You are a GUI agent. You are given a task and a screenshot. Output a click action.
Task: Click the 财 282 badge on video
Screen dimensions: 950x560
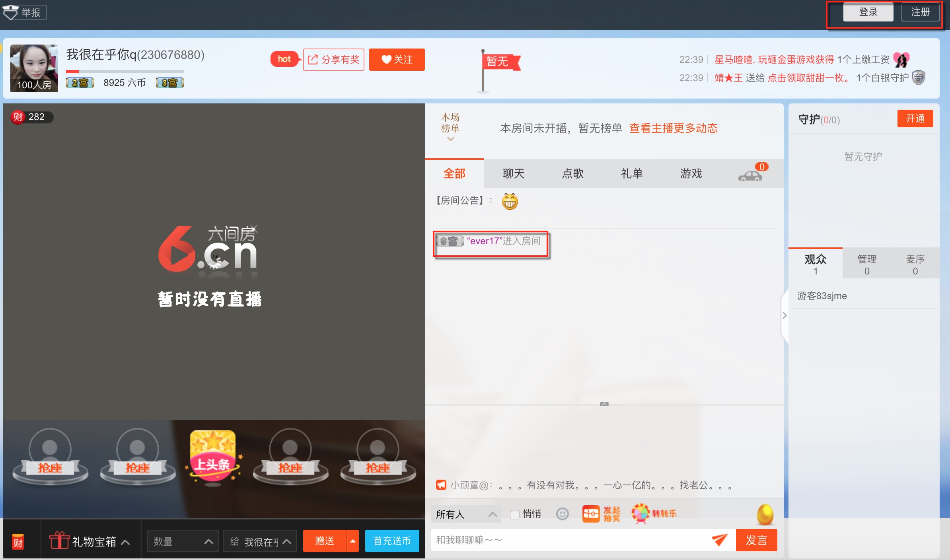32,117
